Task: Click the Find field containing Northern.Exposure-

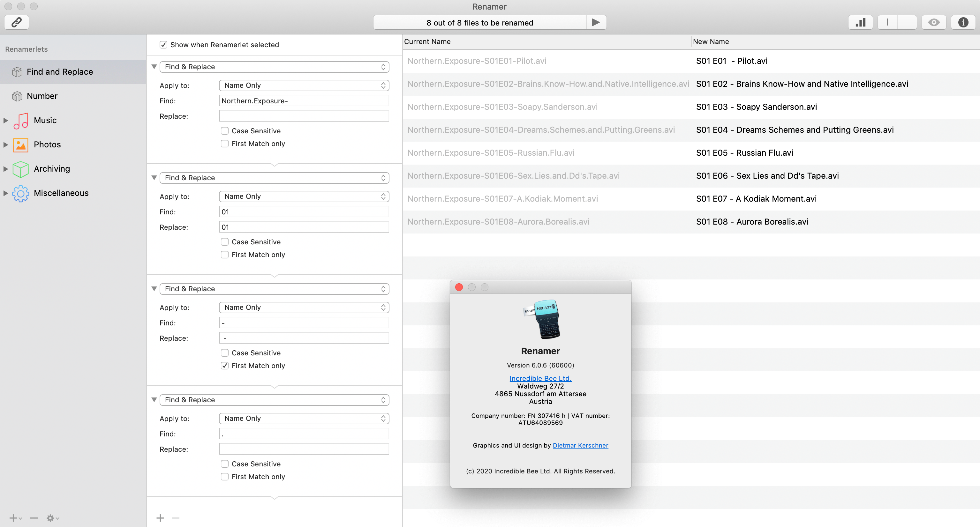Action: (304, 101)
